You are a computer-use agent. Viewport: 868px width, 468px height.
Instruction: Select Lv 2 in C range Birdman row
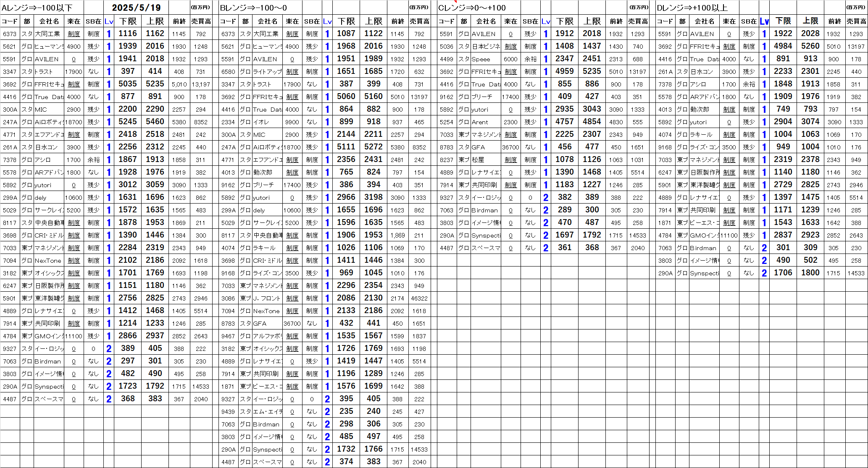pos(546,210)
